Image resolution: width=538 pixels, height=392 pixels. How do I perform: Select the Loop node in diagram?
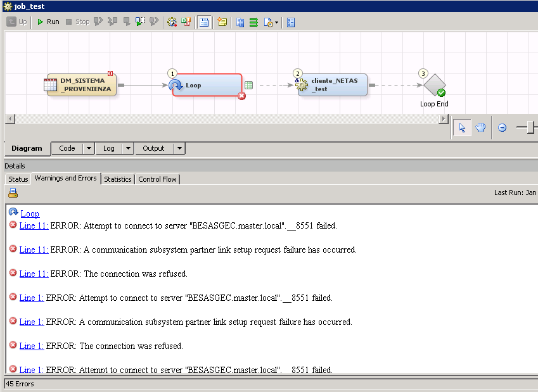coord(207,85)
